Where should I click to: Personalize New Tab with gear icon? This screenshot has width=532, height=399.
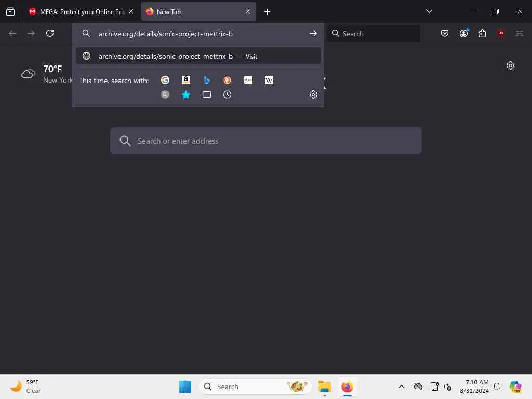point(511,65)
